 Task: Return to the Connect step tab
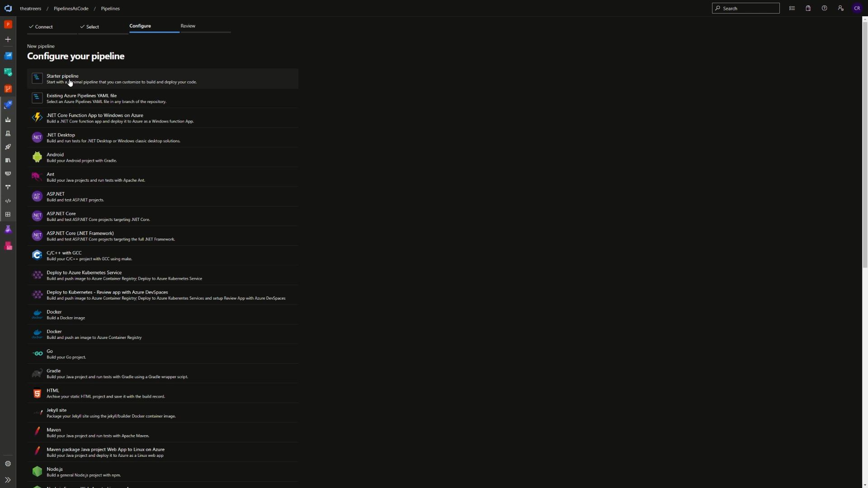point(52,27)
